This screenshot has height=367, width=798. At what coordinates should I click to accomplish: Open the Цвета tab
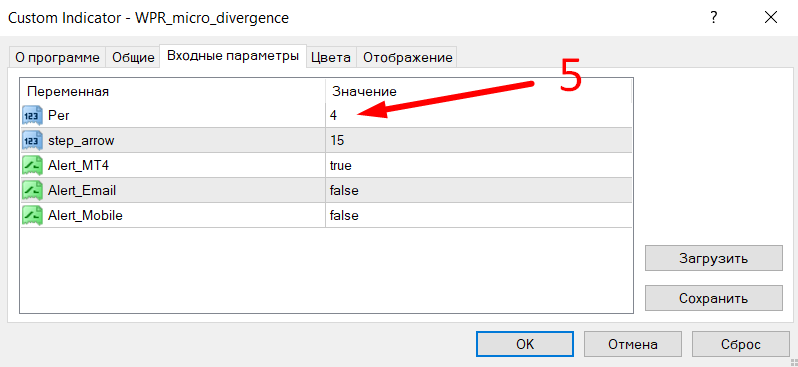click(x=331, y=58)
